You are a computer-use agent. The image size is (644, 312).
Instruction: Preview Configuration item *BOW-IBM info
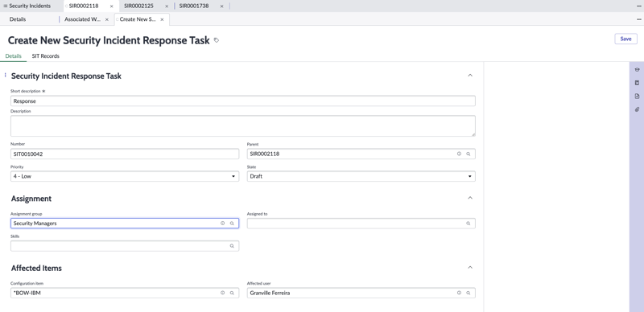pyautogui.click(x=223, y=294)
